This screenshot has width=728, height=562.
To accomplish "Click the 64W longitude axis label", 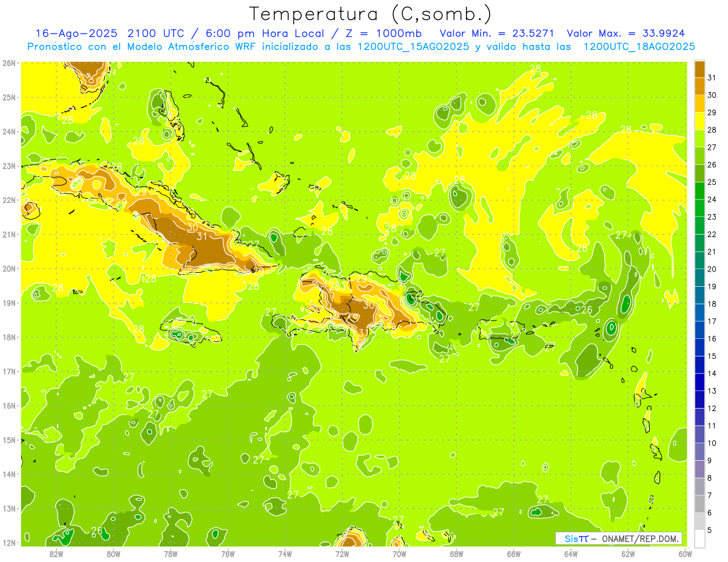I will tap(571, 554).
